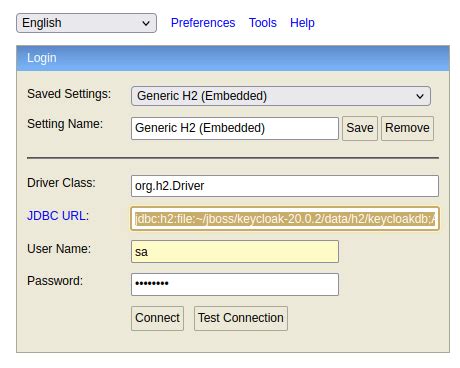Click the Setting Name input field
Viewport: 460px width, 368px height.
[x=235, y=128]
